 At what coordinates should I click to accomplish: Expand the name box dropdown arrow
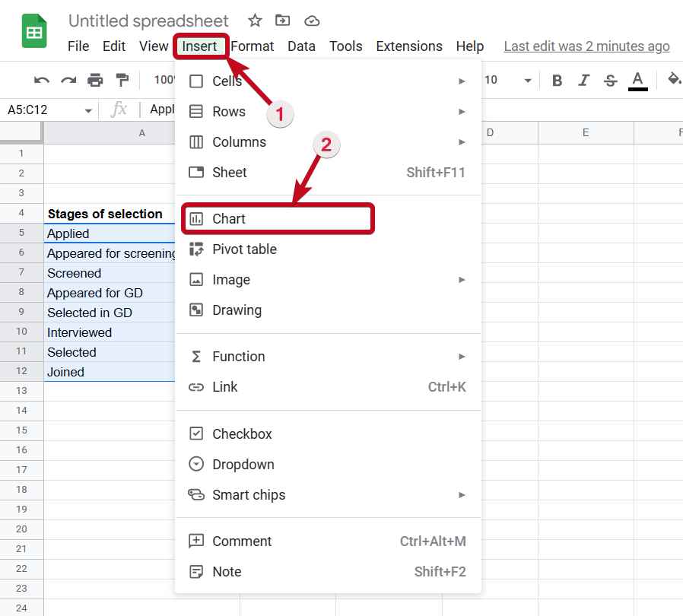click(88, 111)
